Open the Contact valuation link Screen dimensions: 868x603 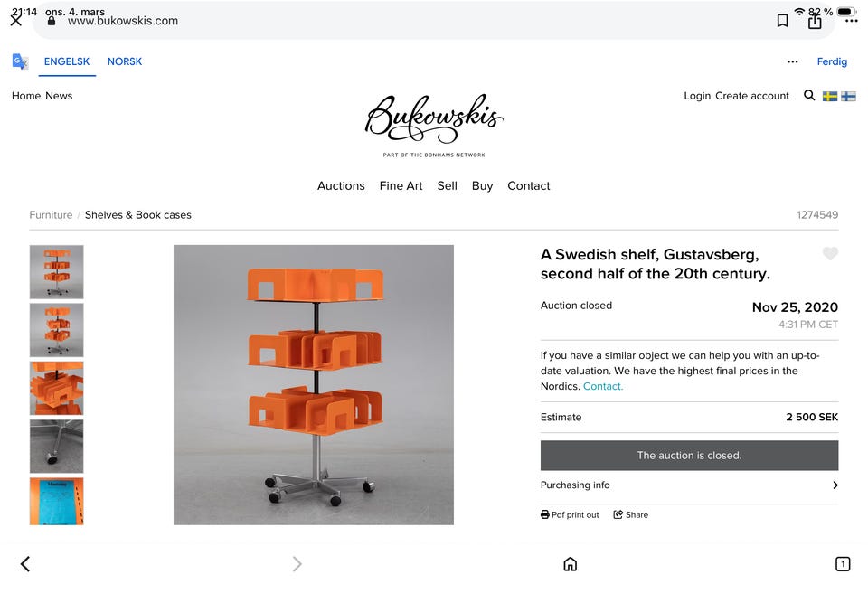point(602,386)
